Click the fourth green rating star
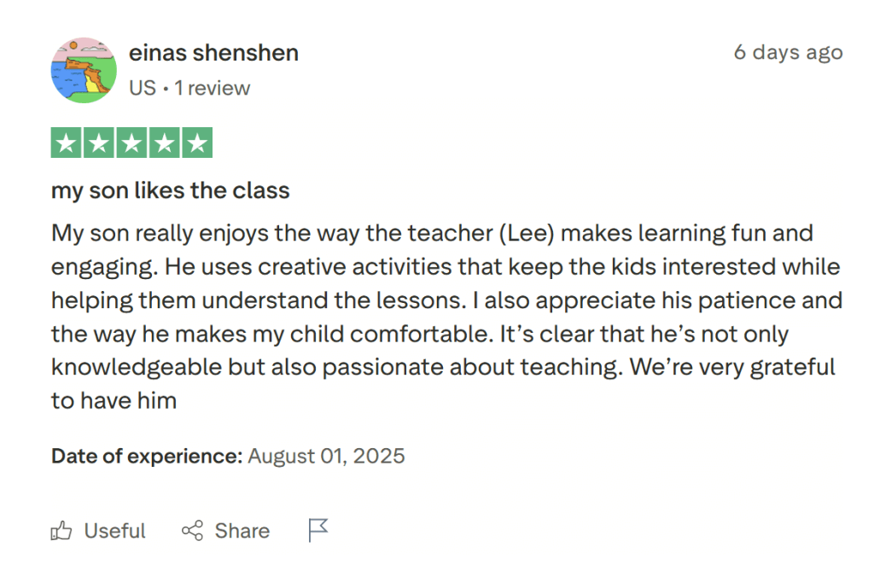Image resolution: width=874 pixels, height=588 pixels. click(165, 143)
